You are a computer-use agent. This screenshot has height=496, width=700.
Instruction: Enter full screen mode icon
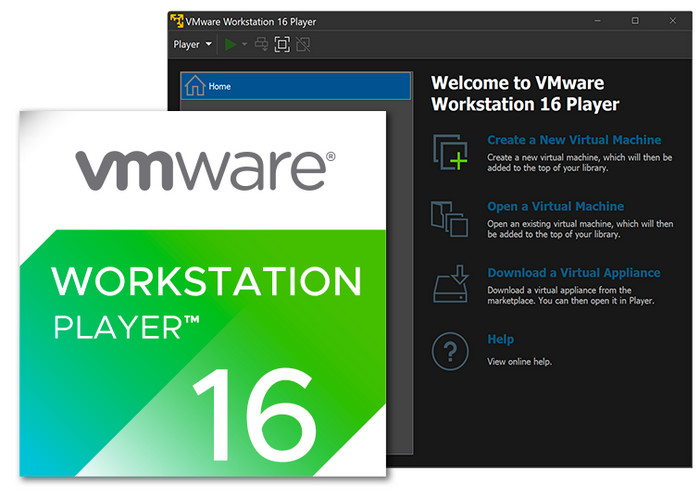(282, 44)
